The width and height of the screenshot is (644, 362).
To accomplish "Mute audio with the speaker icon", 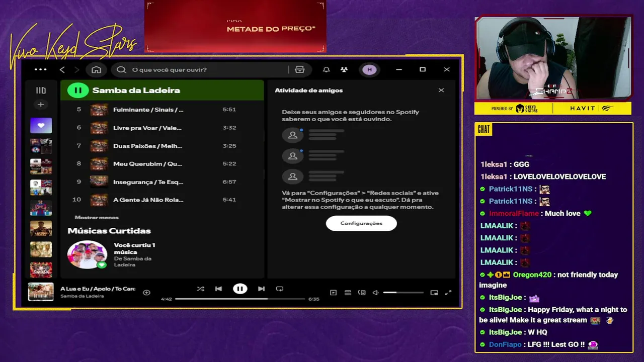I will click(x=375, y=293).
